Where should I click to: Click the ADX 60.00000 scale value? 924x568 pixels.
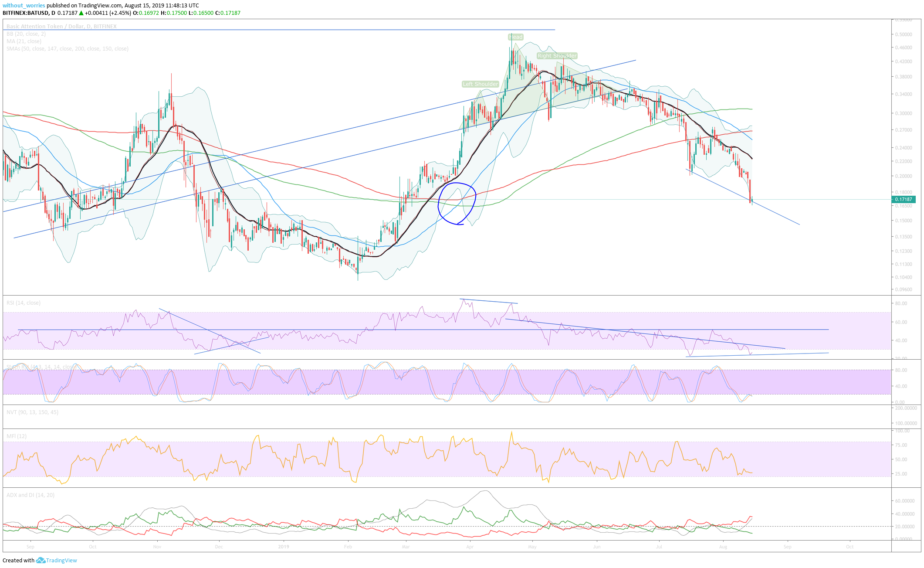tap(904, 501)
